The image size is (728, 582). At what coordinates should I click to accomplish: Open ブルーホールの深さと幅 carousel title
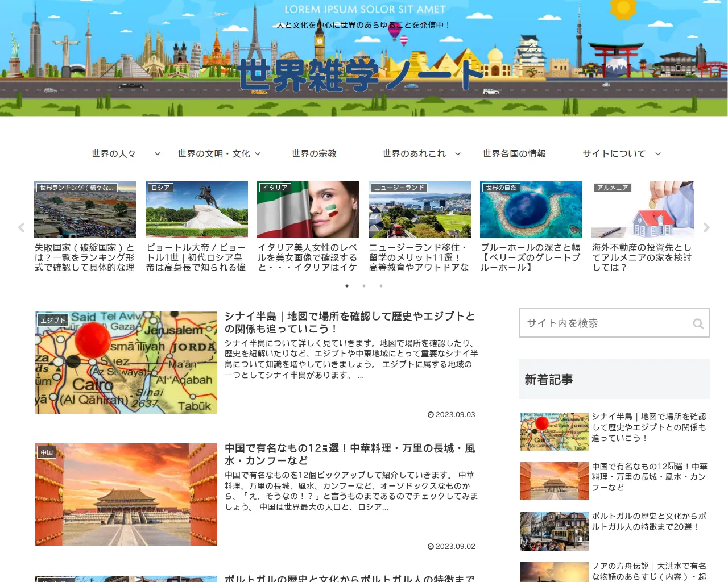[x=531, y=257]
